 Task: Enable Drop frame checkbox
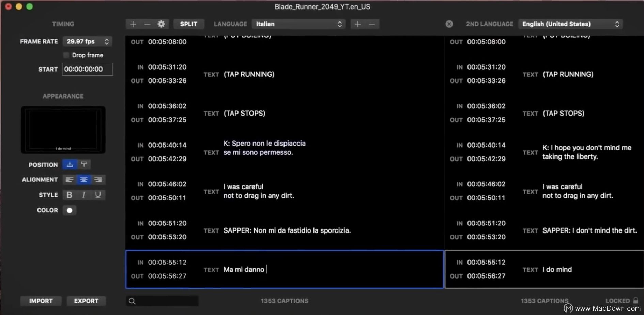coord(66,55)
